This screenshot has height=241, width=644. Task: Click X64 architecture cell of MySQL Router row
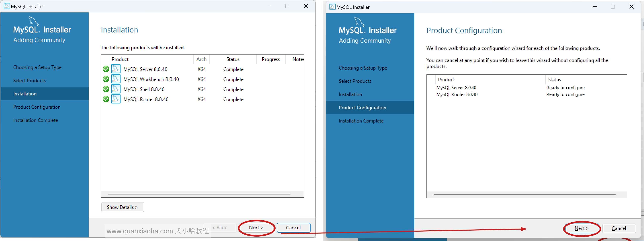(x=201, y=99)
